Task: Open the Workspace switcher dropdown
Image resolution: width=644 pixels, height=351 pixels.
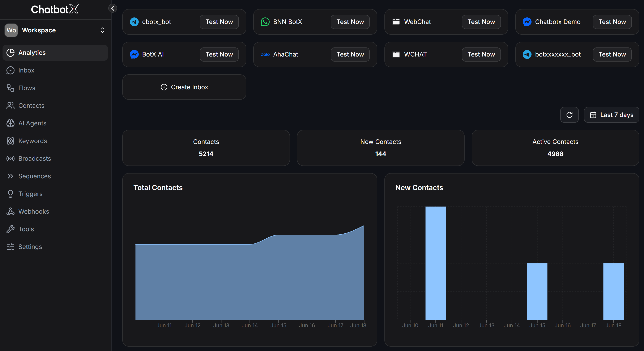Action: pos(55,30)
